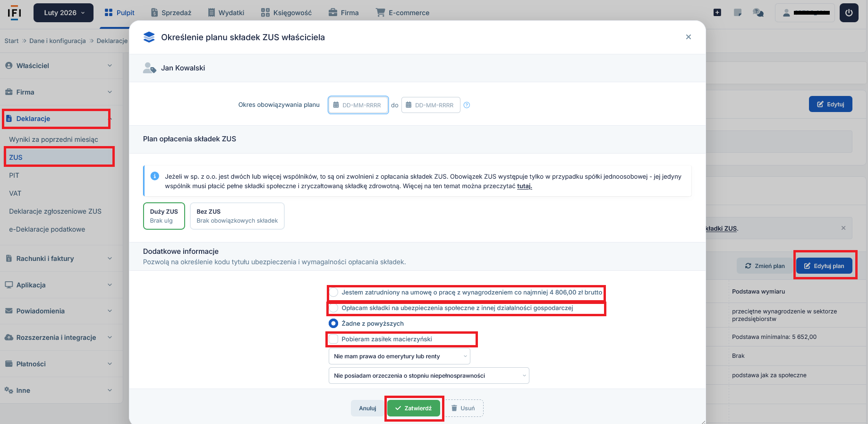The image size is (868, 424).
Task: Click the IFI logo icon
Action: [14, 13]
